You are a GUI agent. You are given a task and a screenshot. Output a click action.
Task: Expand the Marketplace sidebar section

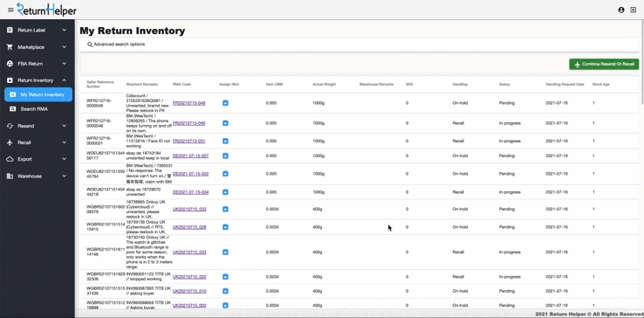[37, 47]
